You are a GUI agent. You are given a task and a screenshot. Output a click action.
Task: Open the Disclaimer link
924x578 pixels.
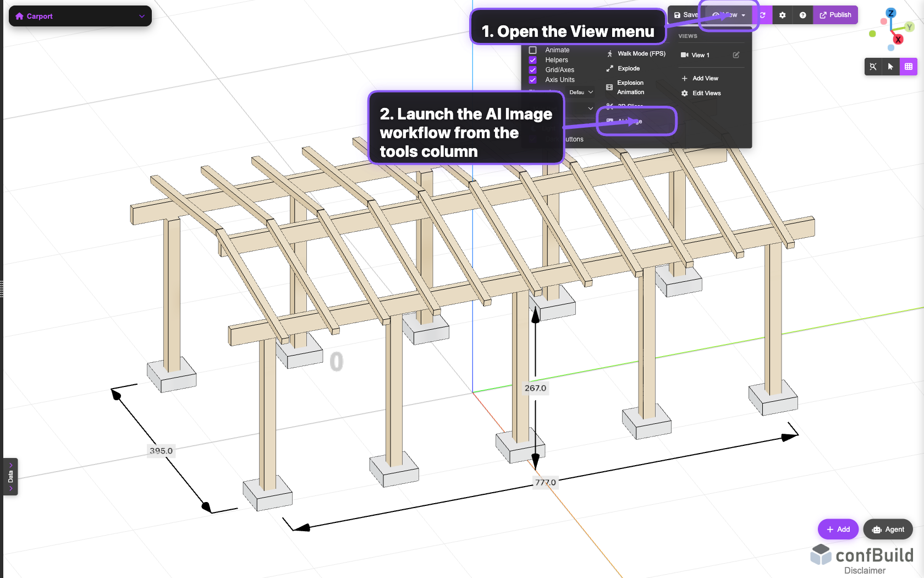click(865, 571)
